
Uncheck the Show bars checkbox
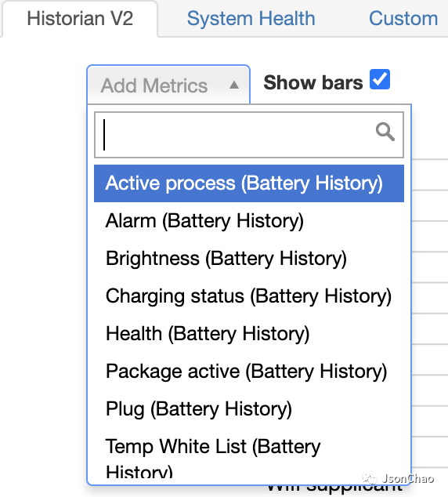coord(380,79)
